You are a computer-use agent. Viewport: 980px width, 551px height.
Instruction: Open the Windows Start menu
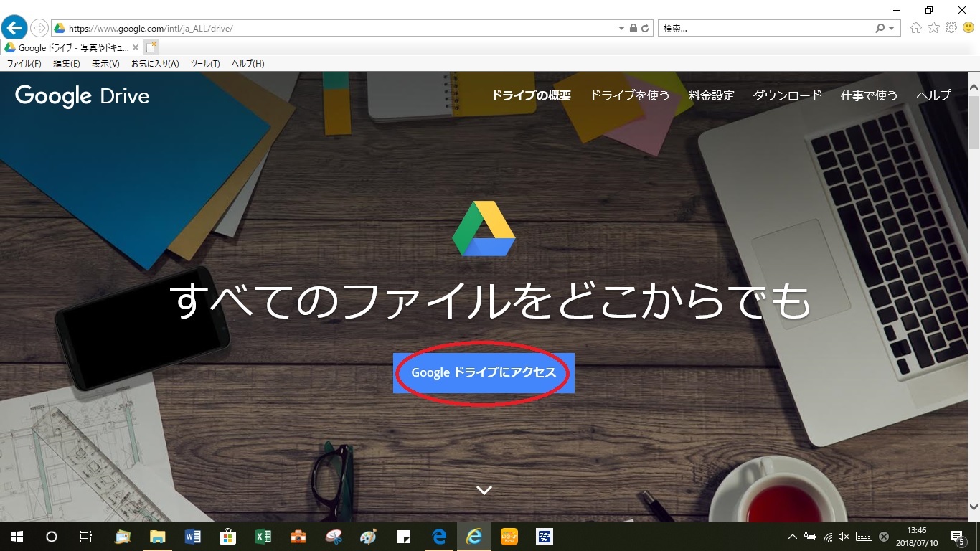tap(17, 537)
